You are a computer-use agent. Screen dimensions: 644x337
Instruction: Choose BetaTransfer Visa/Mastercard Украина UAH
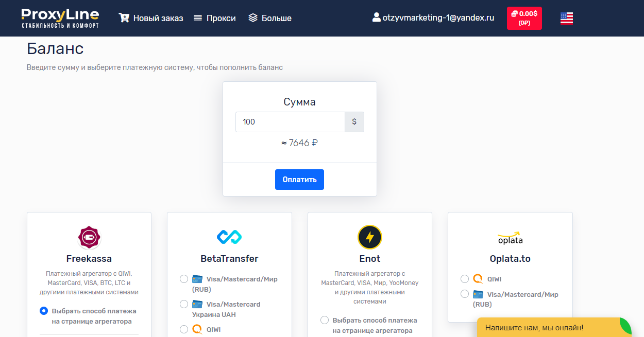coord(184,304)
